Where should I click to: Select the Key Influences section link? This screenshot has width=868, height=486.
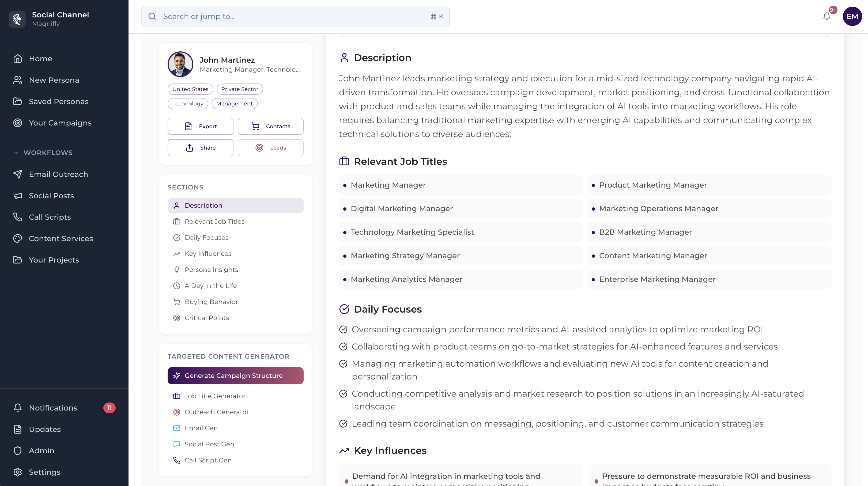point(207,254)
